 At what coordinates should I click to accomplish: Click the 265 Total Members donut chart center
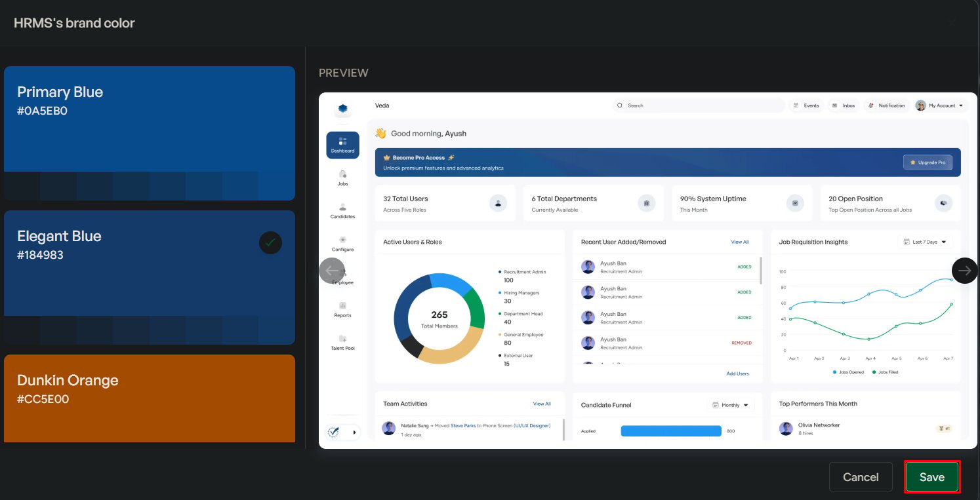(439, 319)
